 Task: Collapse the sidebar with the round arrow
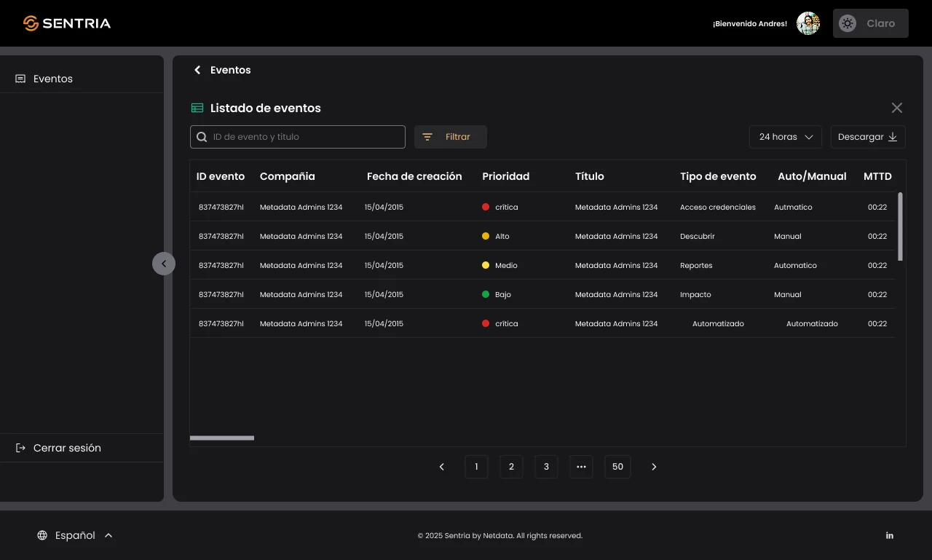pos(164,264)
